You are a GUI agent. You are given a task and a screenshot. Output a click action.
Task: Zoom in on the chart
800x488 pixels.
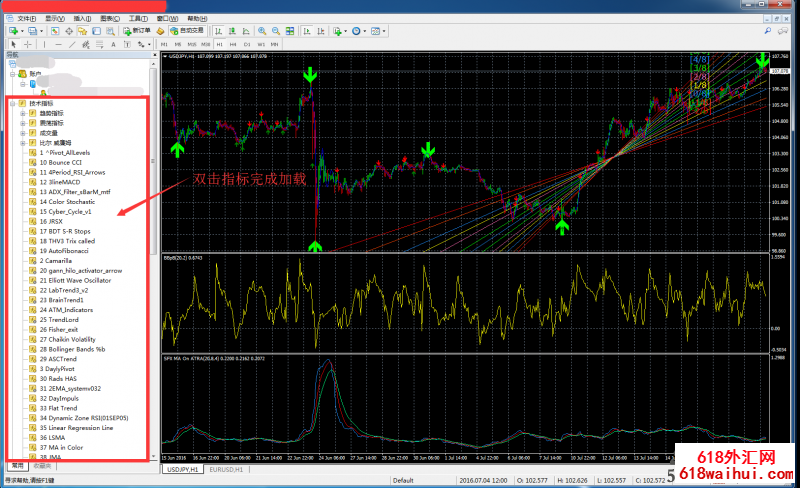(262, 31)
